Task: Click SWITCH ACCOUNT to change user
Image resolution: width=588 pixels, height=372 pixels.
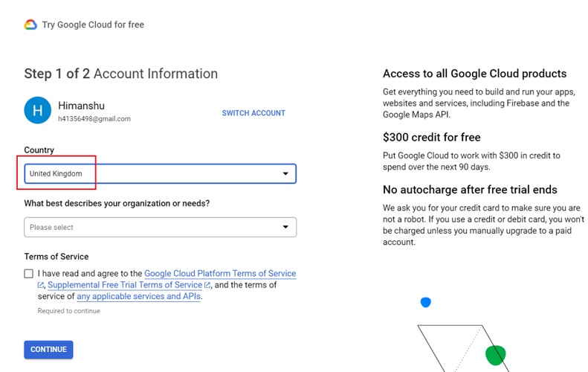Action: click(253, 113)
